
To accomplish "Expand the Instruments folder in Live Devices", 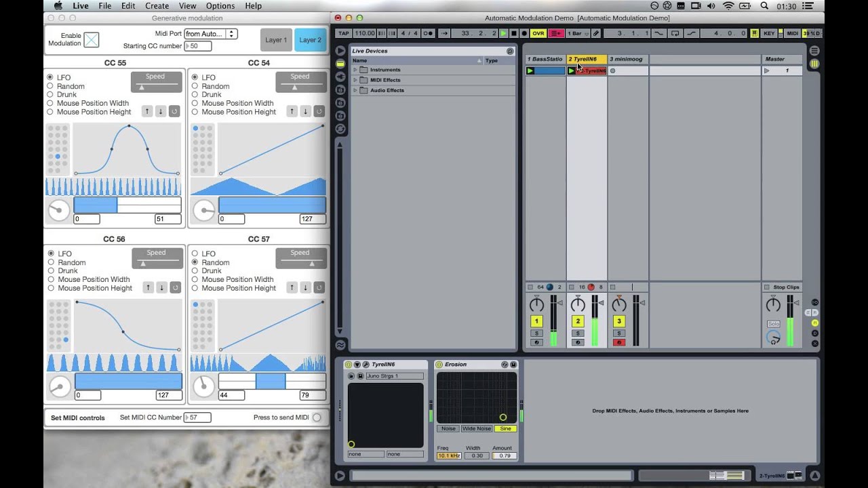I will tap(355, 70).
